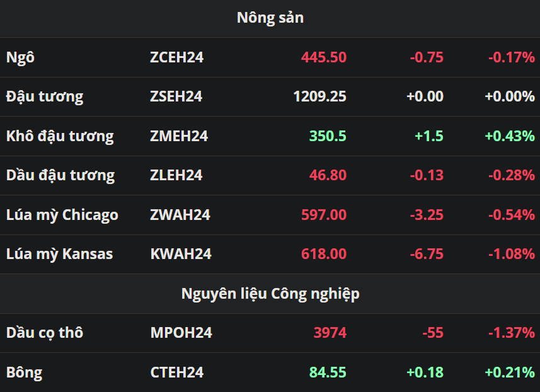Click the KWAH24 contract symbol
The image size is (540, 392).
[181, 254]
